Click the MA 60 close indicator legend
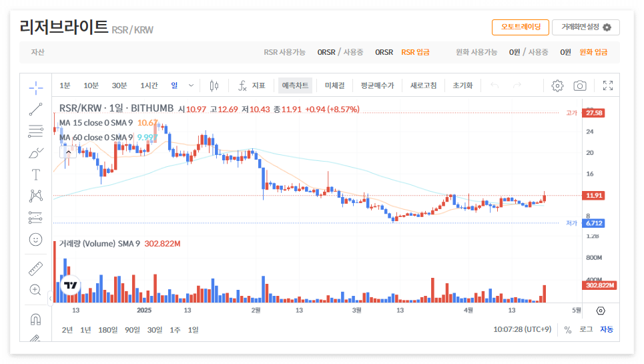 click(x=96, y=137)
